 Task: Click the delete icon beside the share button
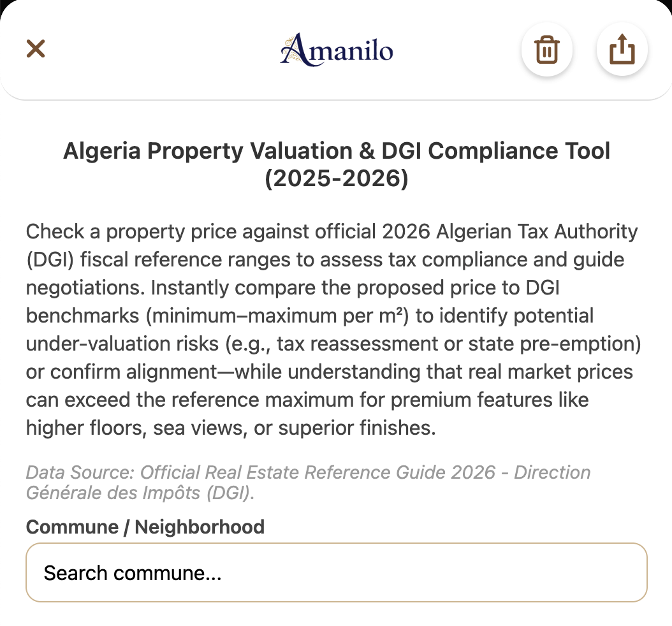546,49
